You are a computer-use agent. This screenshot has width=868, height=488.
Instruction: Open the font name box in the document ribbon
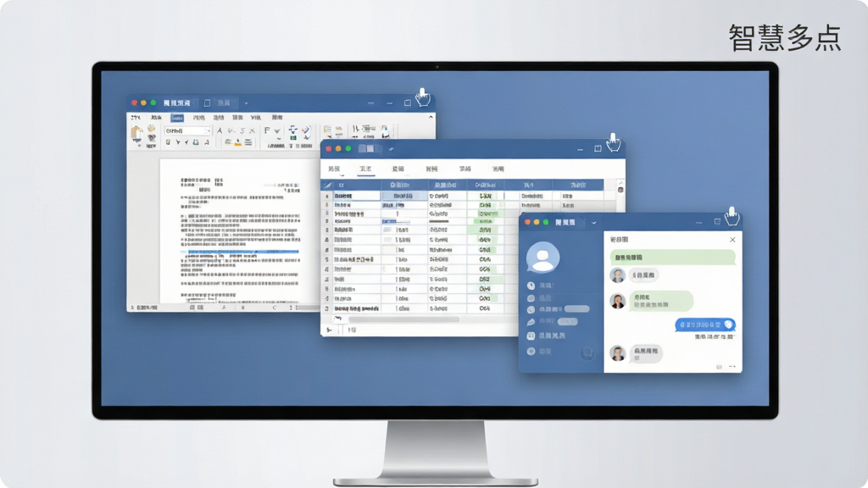click(x=187, y=130)
